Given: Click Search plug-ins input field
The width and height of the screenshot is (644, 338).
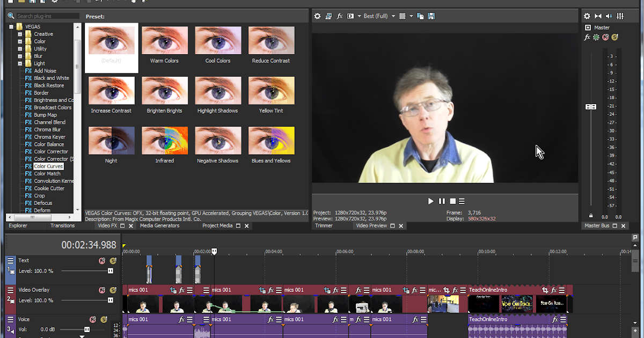Looking at the screenshot, I should tap(48, 16).
